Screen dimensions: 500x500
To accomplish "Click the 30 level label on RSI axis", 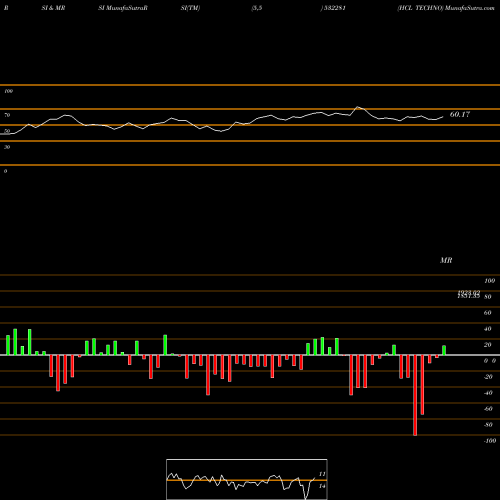I will tap(7, 147).
